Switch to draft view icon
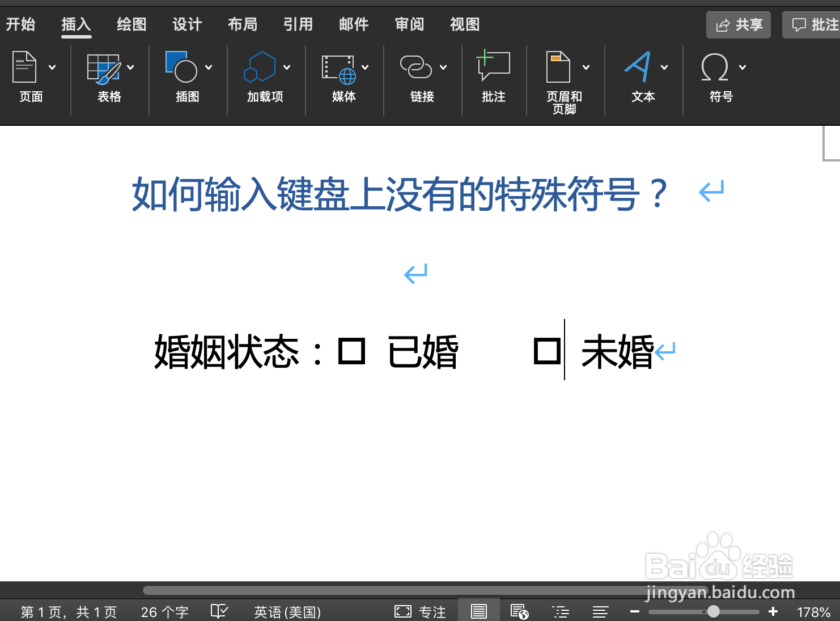The height and width of the screenshot is (621, 840). point(600,611)
